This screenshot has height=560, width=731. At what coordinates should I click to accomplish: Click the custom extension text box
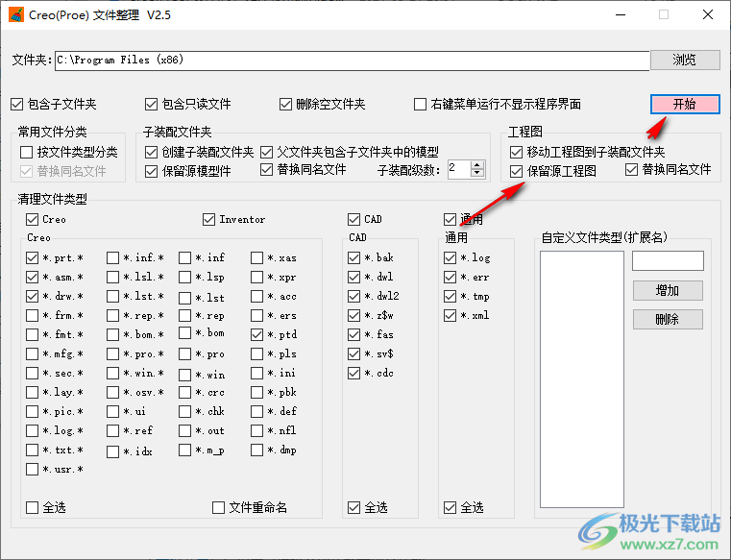(668, 260)
